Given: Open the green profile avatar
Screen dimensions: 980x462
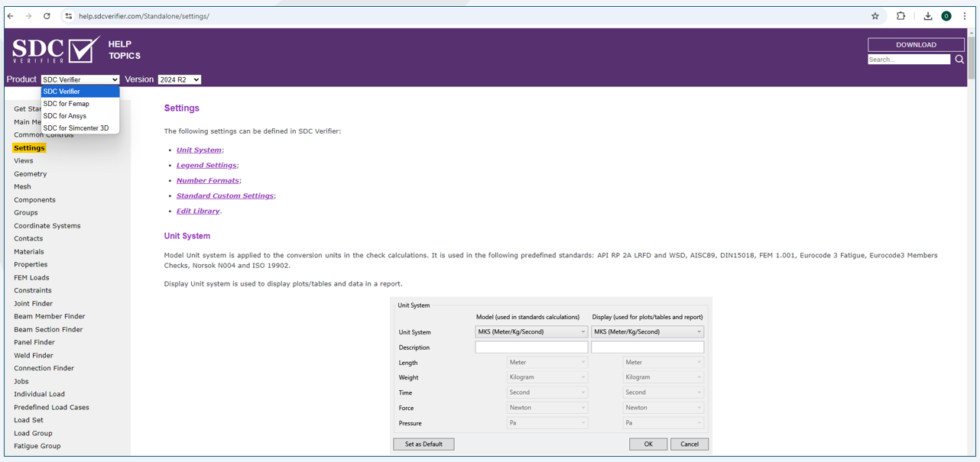Looking at the screenshot, I should [x=946, y=16].
